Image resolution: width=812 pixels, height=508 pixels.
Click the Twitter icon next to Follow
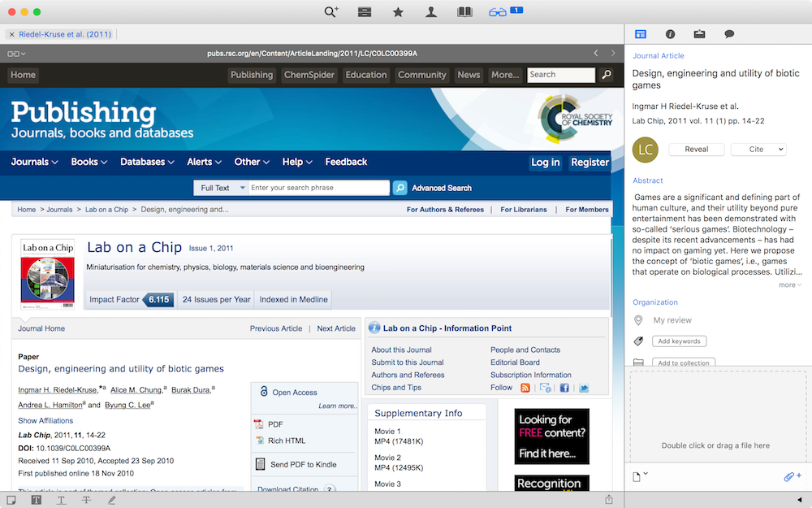coord(584,388)
